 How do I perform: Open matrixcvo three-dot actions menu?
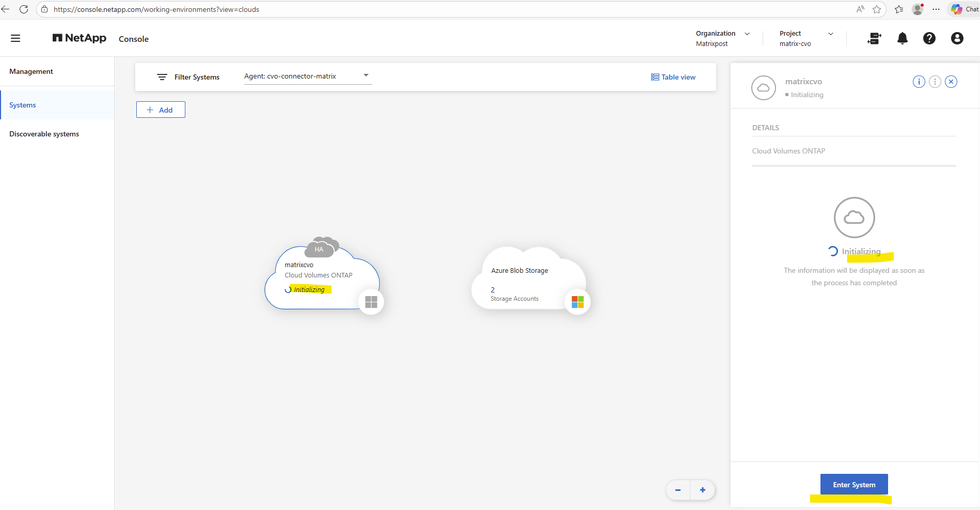tap(935, 82)
